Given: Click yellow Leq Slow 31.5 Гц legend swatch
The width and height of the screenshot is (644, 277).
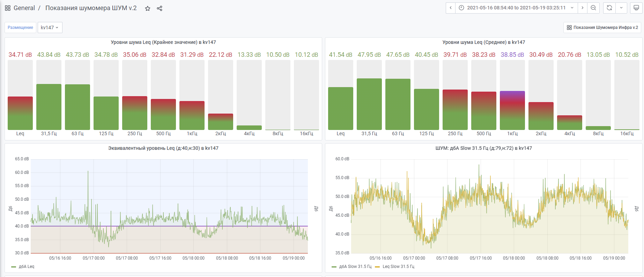Looking at the screenshot, I should tap(377, 267).
